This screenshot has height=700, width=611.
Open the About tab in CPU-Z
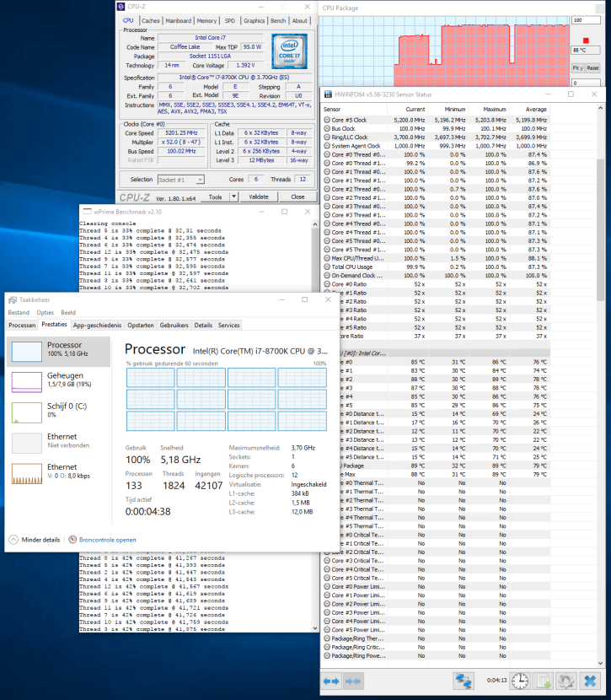click(300, 20)
